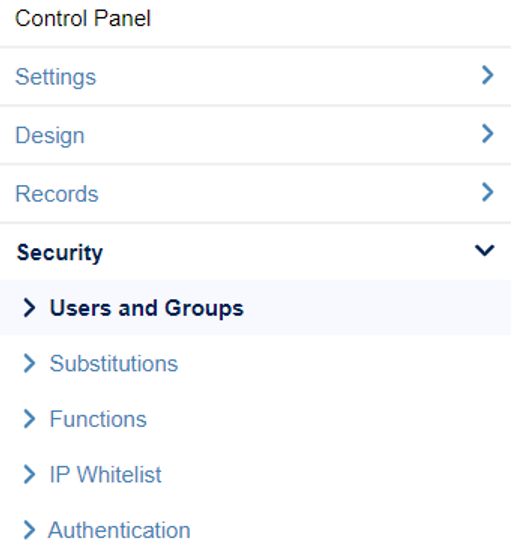532x547 pixels.
Task: Expand Records using its right chevron
Action: (487, 192)
